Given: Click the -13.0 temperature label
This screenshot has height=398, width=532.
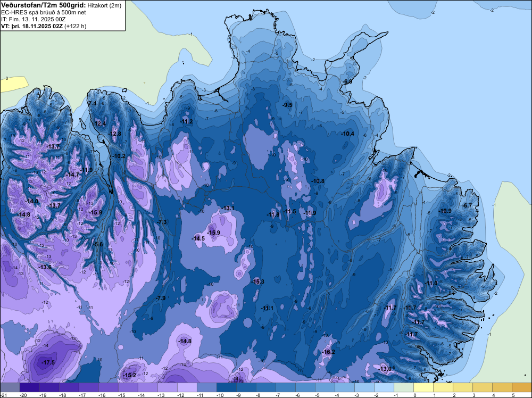Looking at the screenshot, I should coord(385,369).
